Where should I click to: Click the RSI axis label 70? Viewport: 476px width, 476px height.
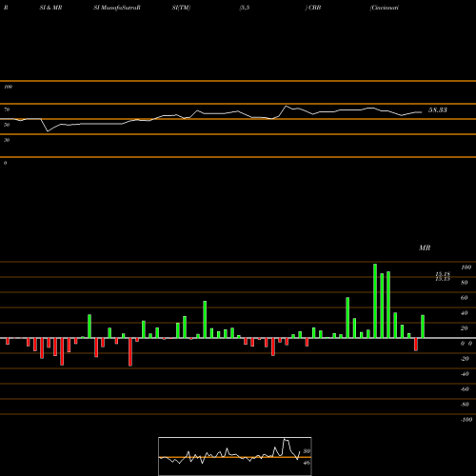point(7,109)
